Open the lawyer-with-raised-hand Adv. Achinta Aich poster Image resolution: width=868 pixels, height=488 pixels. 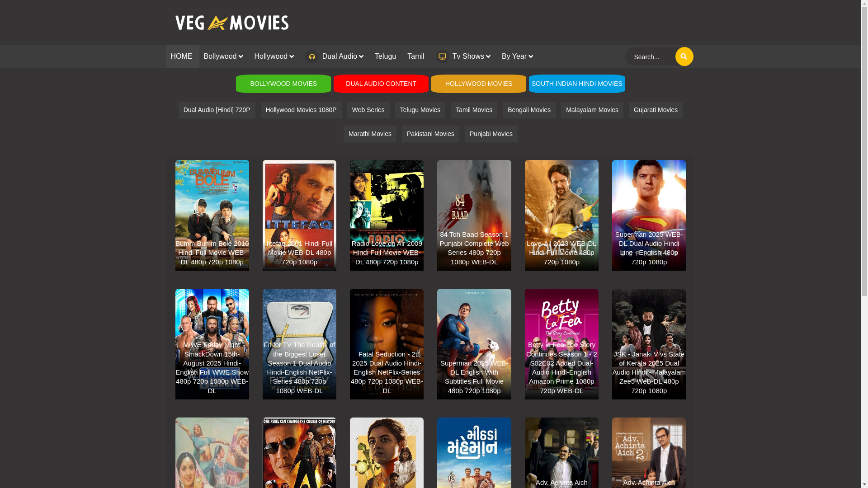pyautogui.click(x=561, y=453)
